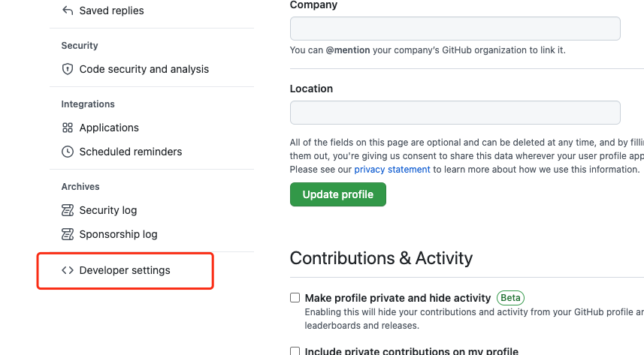Enable Make profile private and hide activity
This screenshot has height=355, width=644.
click(295, 297)
